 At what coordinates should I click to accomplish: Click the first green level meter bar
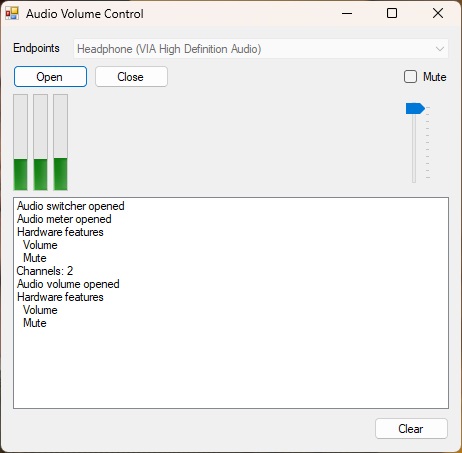pos(21,142)
